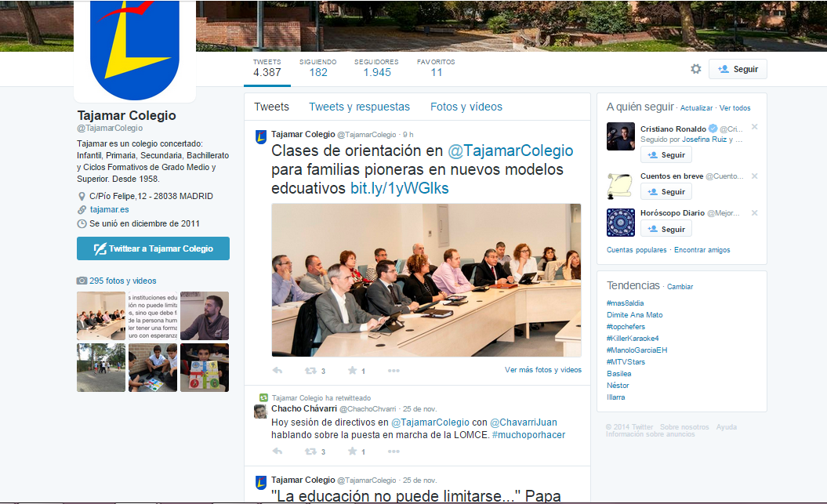Image resolution: width=827 pixels, height=504 pixels.
Task: Dismiss Cuentos en breve suggestion
Action: point(755,176)
